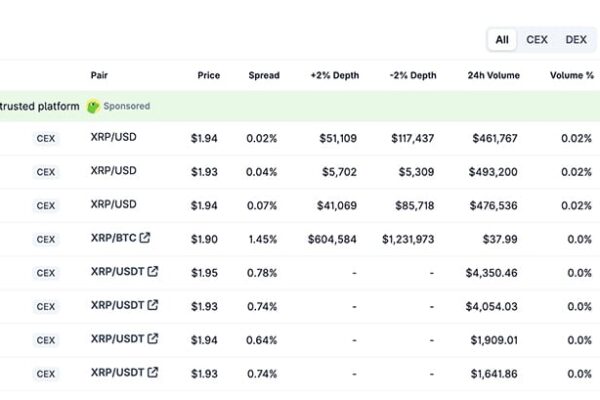The image size is (600, 400).
Task: Sort by the Volume % column header
Action: click(570, 75)
